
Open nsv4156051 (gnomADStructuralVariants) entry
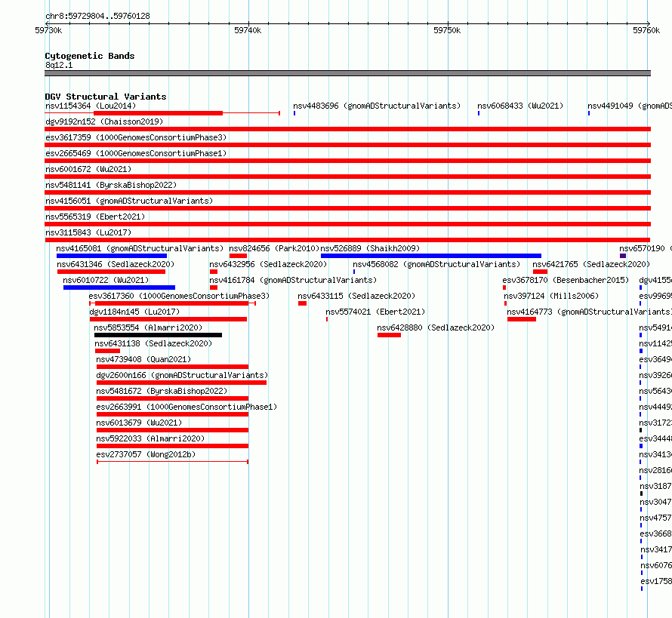pyautogui.click(x=129, y=201)
